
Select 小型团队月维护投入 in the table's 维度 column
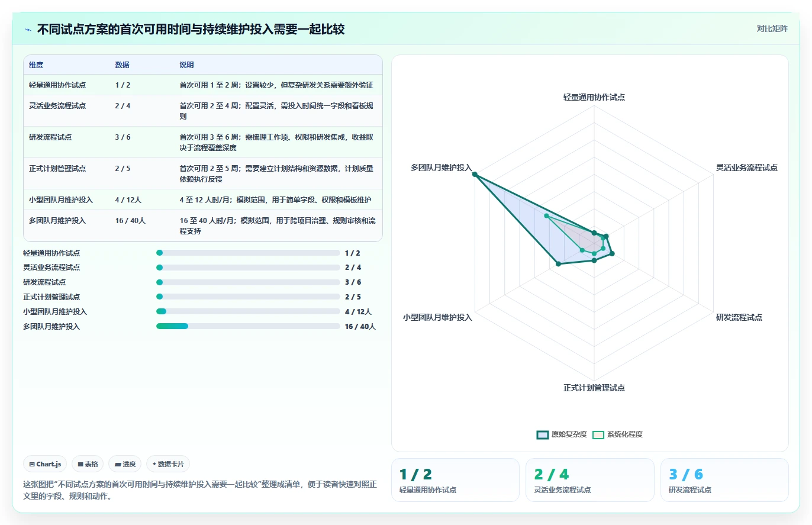pyautogui.click(x=61, y=200)
